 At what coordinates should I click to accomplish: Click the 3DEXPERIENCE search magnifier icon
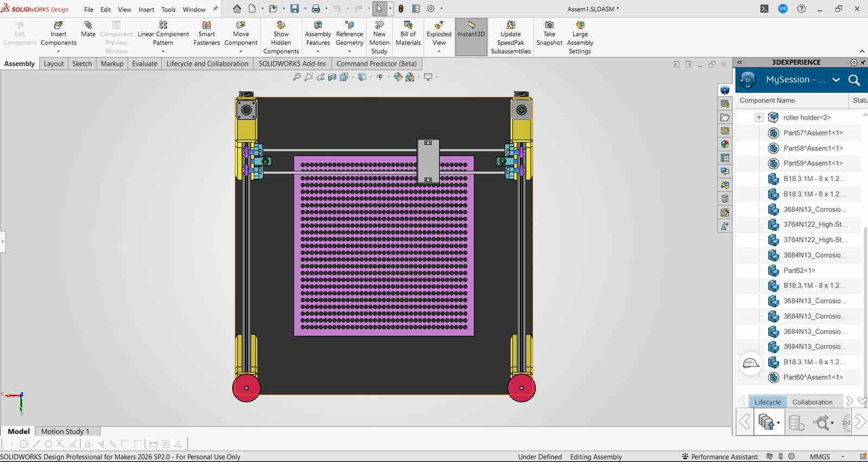coord(854,80)
